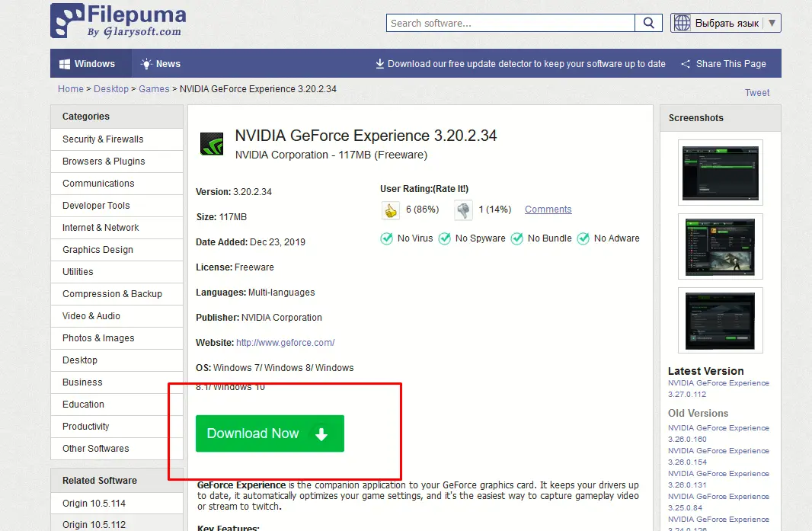Visit the geforce.com website link
The width and height of the screenshot is (812, 531).
286,342
